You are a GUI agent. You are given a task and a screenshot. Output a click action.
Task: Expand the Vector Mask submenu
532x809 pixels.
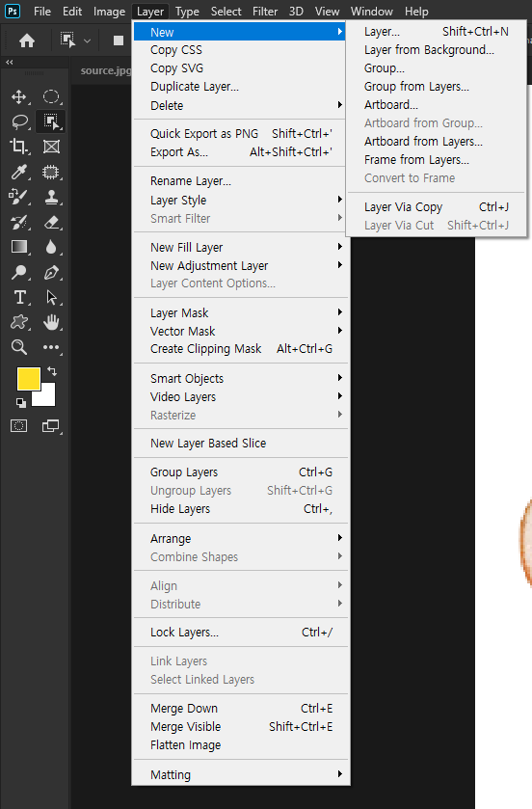240,331
